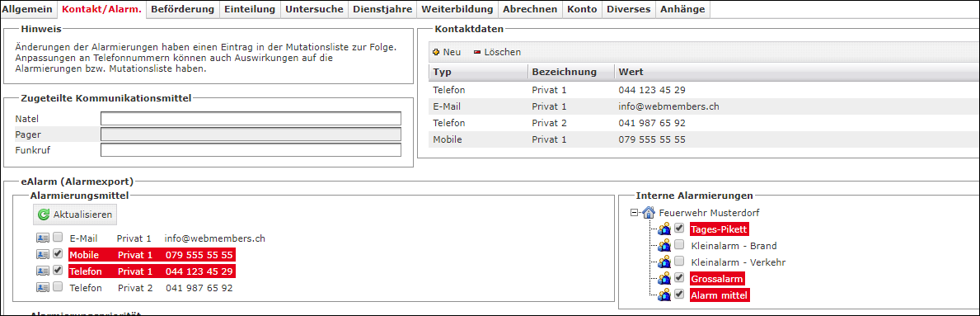The image size is (980, 316).
Task: Add a new contact with Neu
Action: [x=446, y=52]
